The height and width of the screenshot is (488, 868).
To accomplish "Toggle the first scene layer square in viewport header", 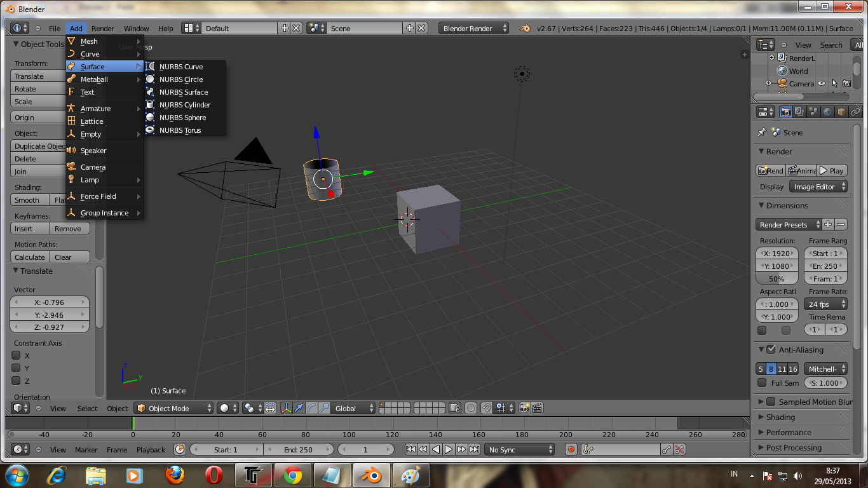I will 383,405.
